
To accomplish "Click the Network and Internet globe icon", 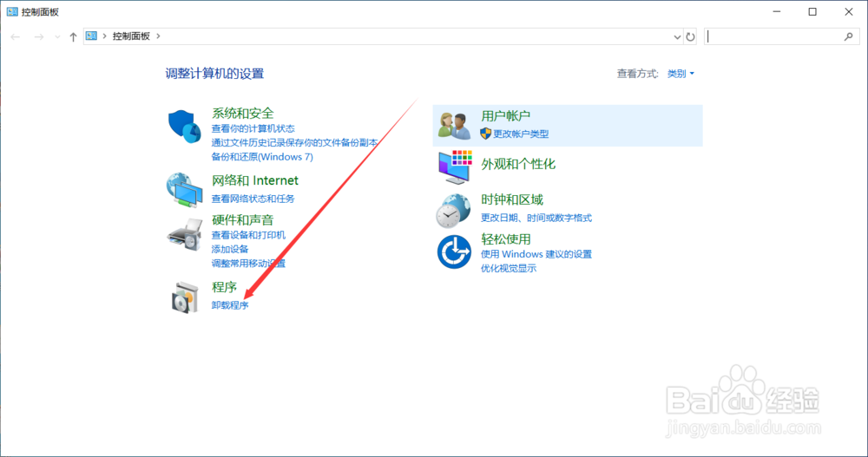I will (184, 190).
